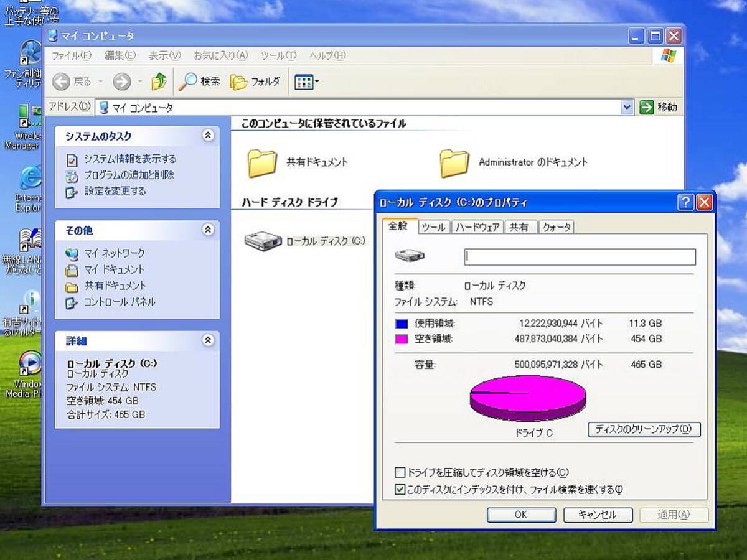Image resolution: width=747 pixels, height=560 pixels.
Task: Click the Internet Explorer desktop icon
Action: coord(31,177)
